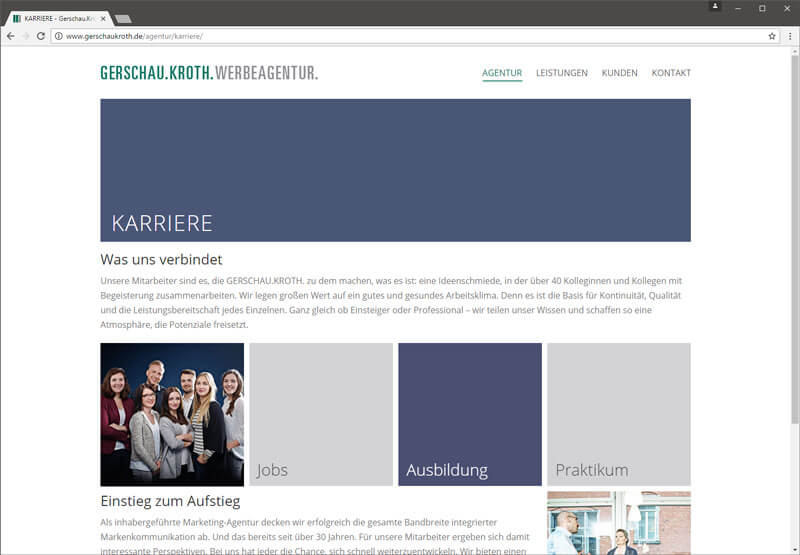Click the team group photo thumbnail
This screenshot has width=800, height=555.
(x=172, y=414)
